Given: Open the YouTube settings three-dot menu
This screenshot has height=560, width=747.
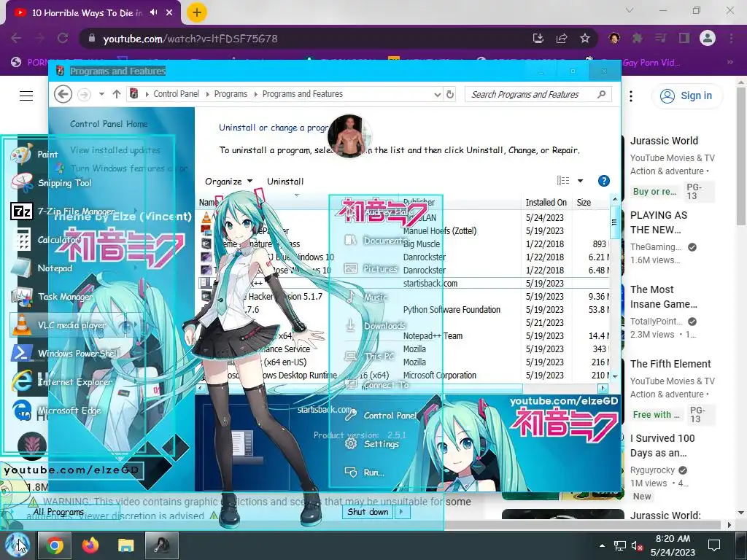Looking at the screenshot, I should (x=631, y=96).
